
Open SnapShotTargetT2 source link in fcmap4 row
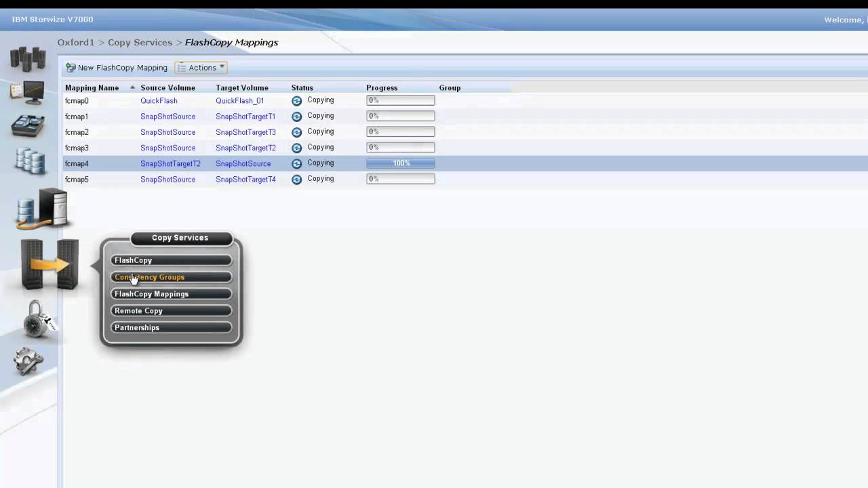point(170,163)
